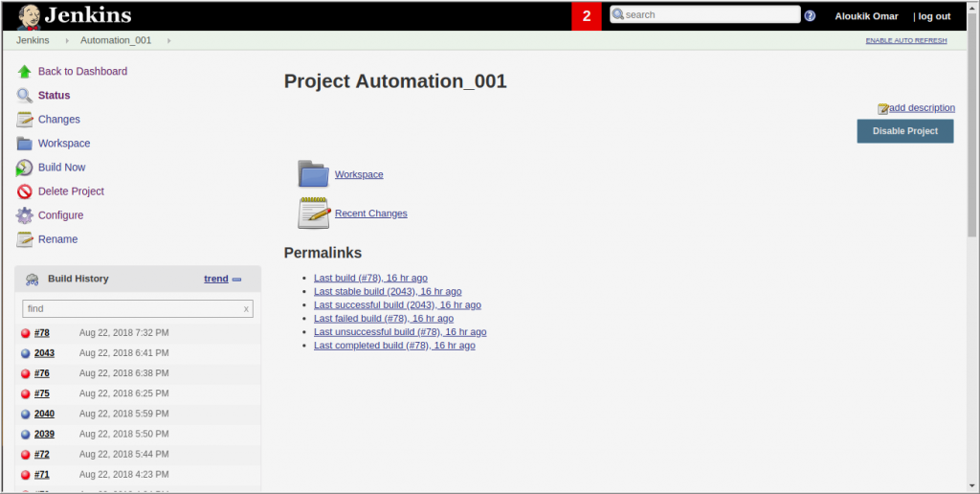Click the red notification badge showing 2
The width and height of the screenshot is (980, 494).
click(587, 16)
